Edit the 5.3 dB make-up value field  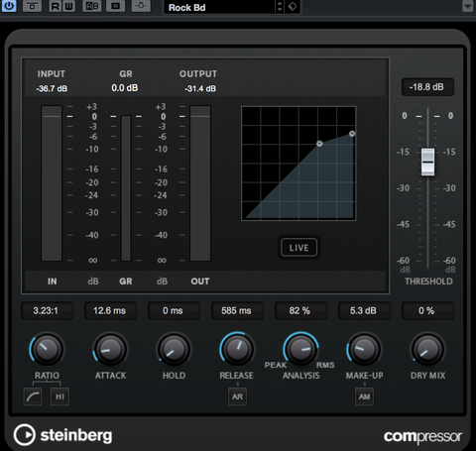(364, 310)
